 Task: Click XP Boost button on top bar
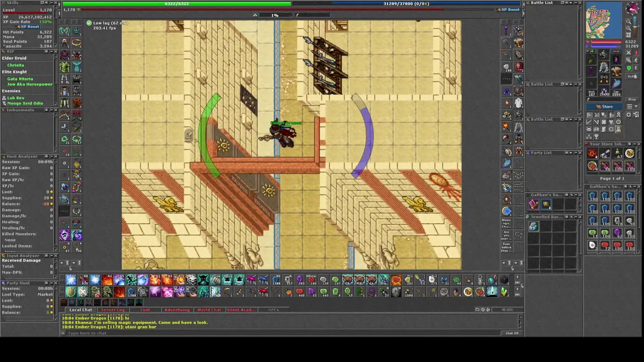[509, 10]
